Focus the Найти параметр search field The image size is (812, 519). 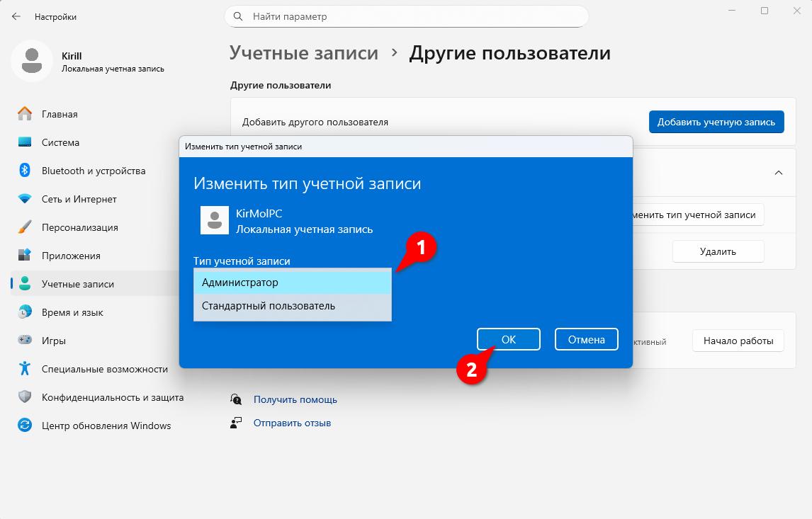[x=407, y=16]
